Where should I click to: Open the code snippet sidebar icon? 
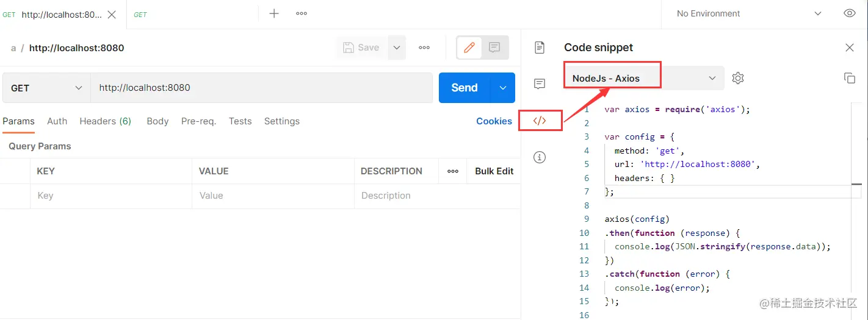(540, 121)
